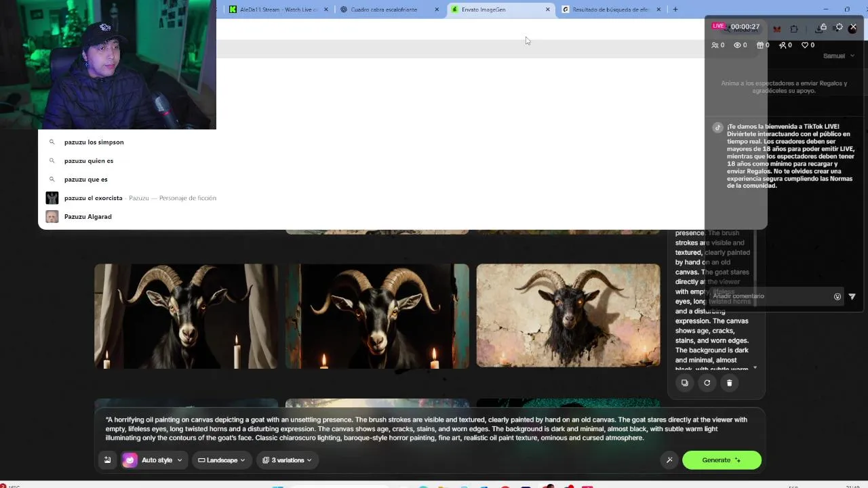
Task: Toggle the overlay lock icon
Action: click(823, 27)
